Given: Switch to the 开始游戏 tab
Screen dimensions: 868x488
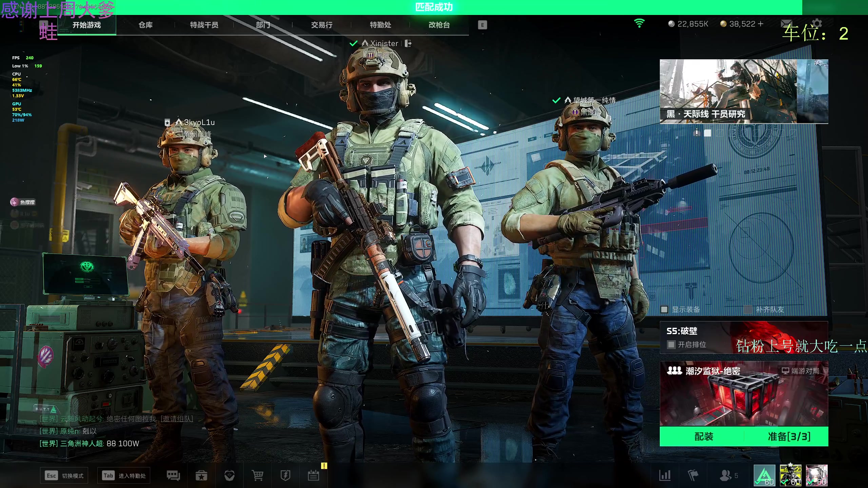Looking at the screenshot, I should coord(87,25).
